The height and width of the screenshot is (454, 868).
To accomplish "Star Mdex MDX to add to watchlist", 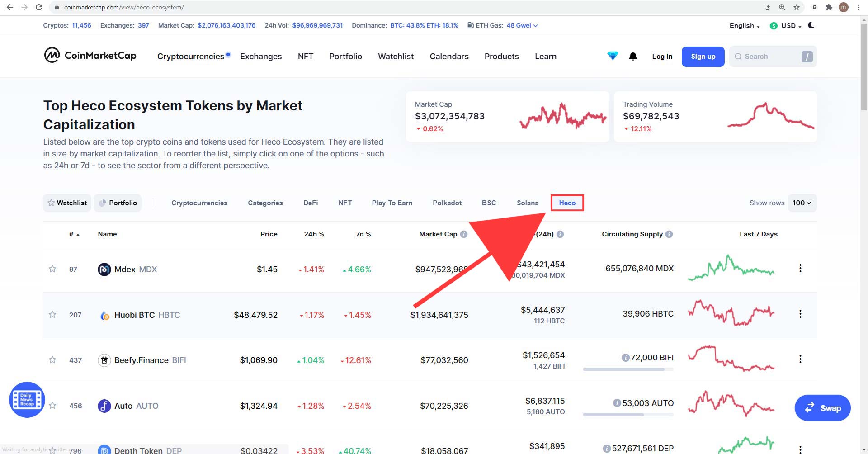I will (52, 269).
